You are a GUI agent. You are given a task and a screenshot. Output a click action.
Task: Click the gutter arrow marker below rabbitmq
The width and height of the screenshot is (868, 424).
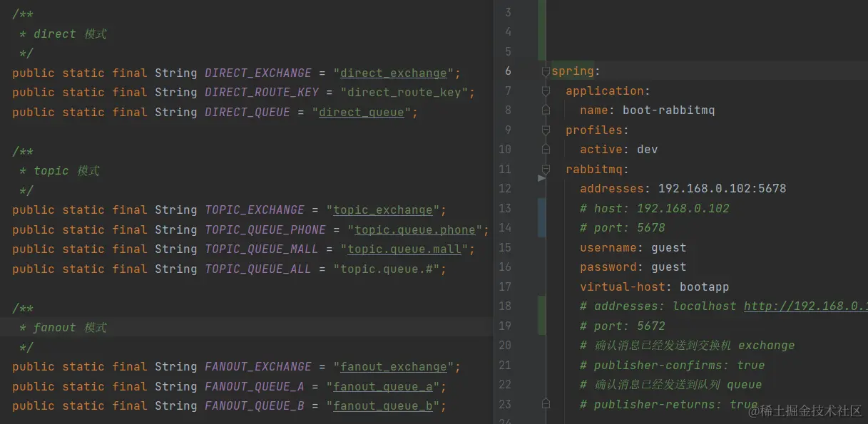[541, 178]
